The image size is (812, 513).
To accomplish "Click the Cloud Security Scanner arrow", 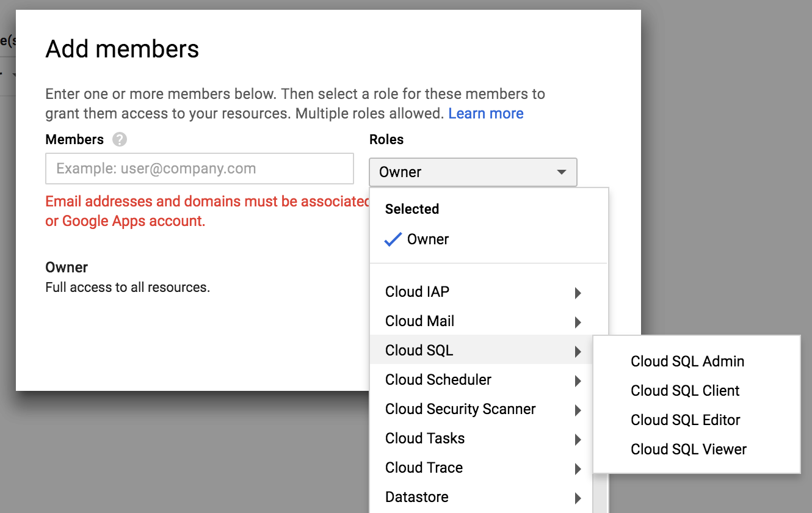I will tap(578, 410).
